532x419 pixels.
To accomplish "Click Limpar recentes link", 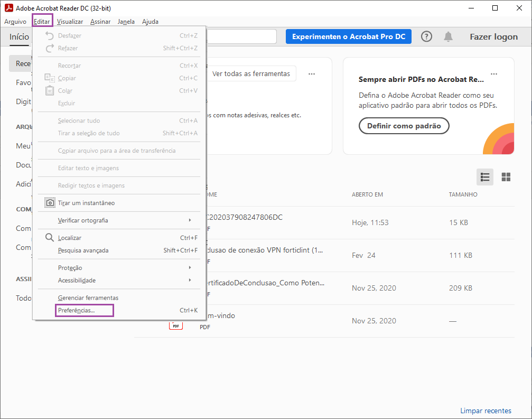I will (x=486, y=411).
